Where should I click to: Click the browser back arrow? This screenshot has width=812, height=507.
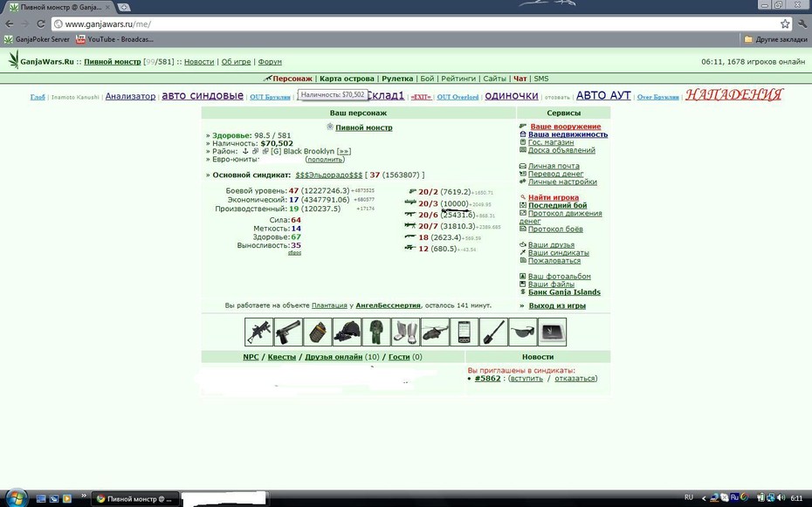(x=10, y=24)
